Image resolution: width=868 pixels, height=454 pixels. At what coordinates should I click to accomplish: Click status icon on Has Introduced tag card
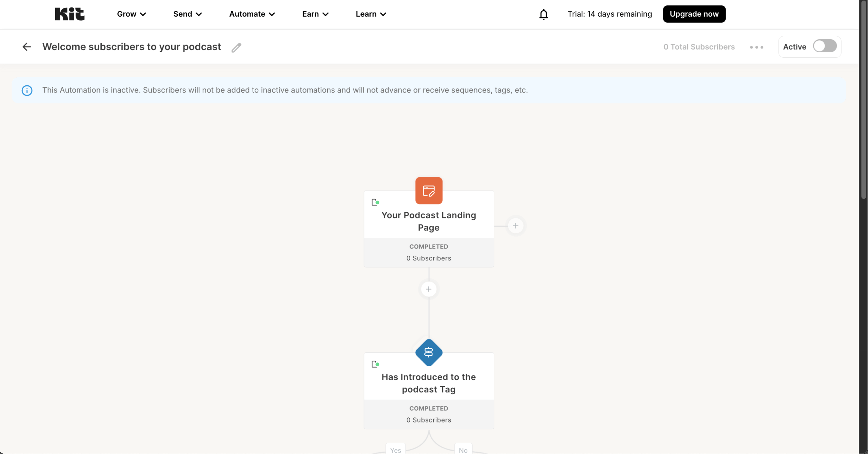(x=375, y=364)
